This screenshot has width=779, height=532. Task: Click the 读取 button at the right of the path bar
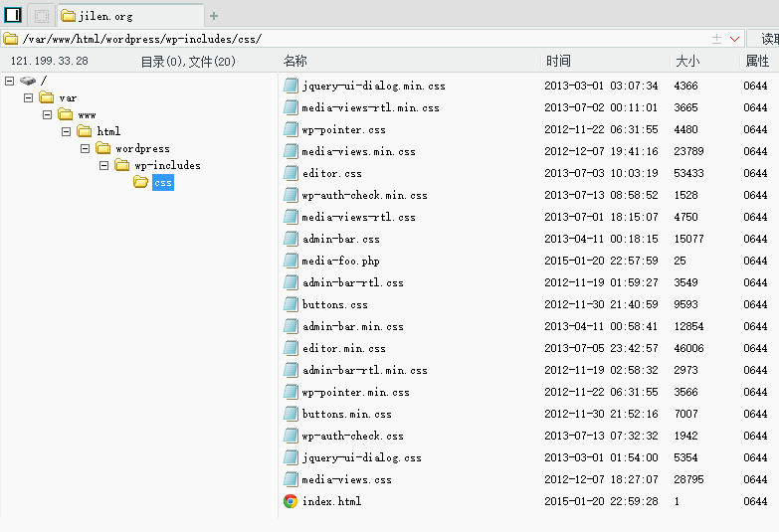[x=764, y=39]
